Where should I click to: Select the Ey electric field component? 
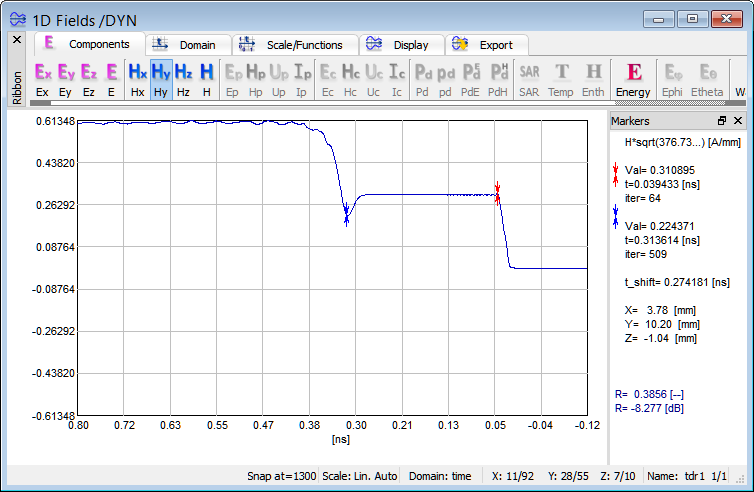point(66,79)
